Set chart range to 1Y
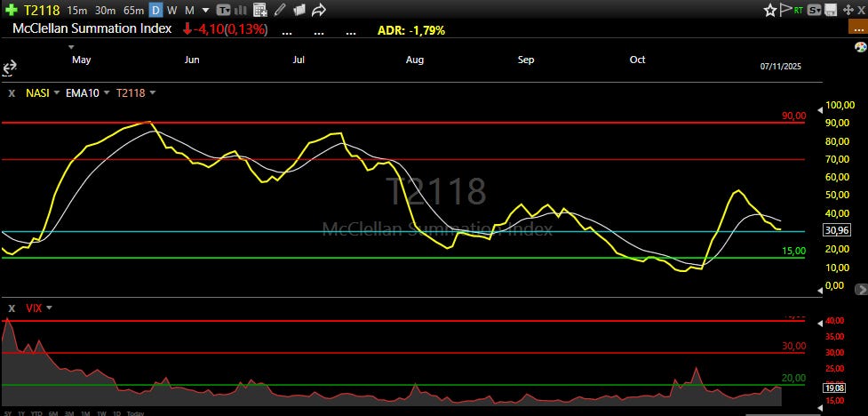This screenshot has width=868, height=416. pos(21,413)
